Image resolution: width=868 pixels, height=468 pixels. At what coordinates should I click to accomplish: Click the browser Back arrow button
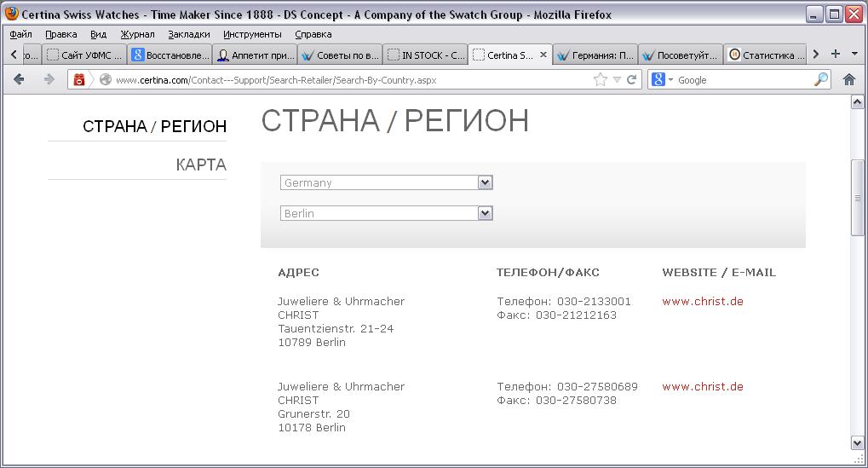[x=19, y=79]
